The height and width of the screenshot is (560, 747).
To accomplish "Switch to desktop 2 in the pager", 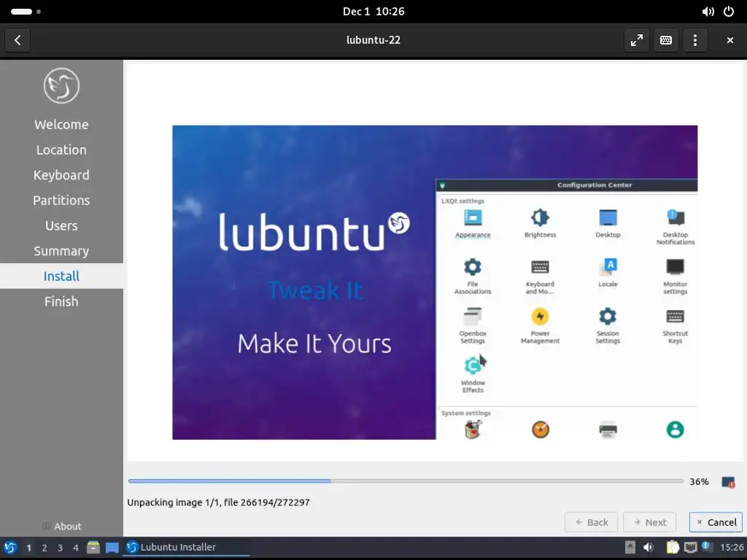I will tap(44, 548).
